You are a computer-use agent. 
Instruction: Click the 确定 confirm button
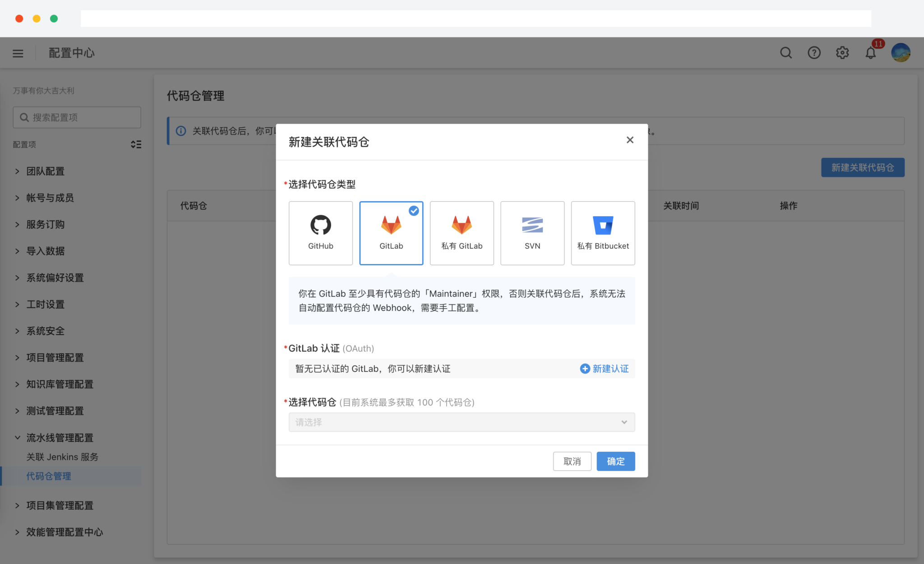point(615,461)
